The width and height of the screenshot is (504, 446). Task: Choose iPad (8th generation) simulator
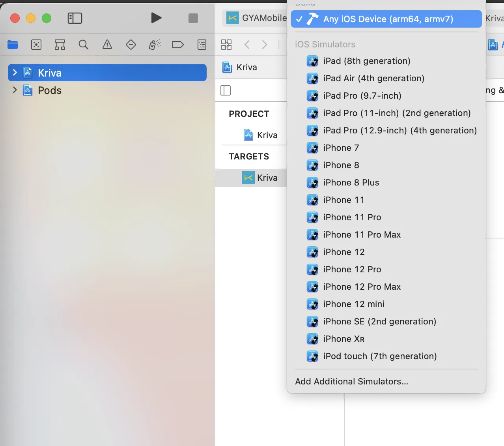(386, 61)
